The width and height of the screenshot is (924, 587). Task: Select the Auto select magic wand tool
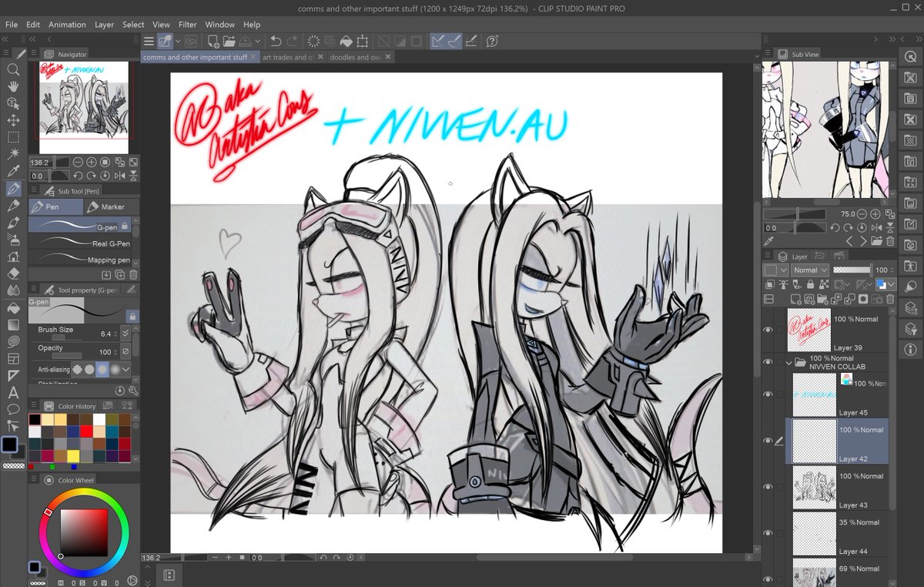[13, 154]
